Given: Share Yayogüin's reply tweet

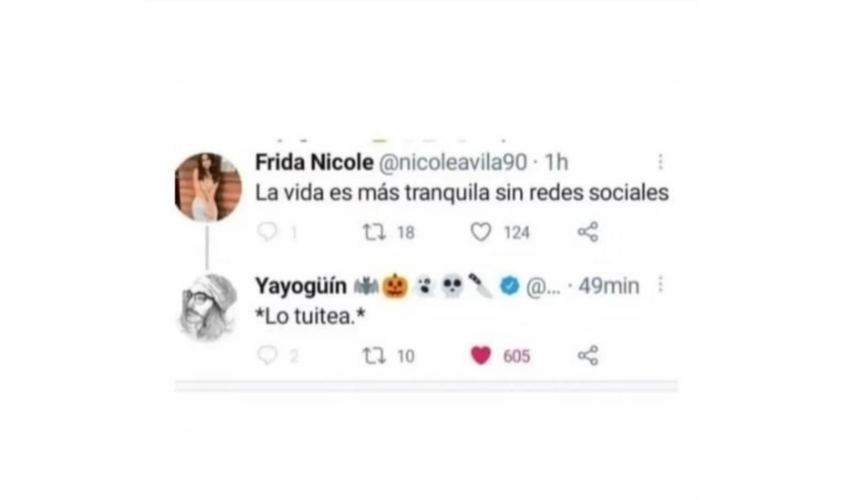Looking at the screenshot, I should pyautogui.click(x=588, y=355).
